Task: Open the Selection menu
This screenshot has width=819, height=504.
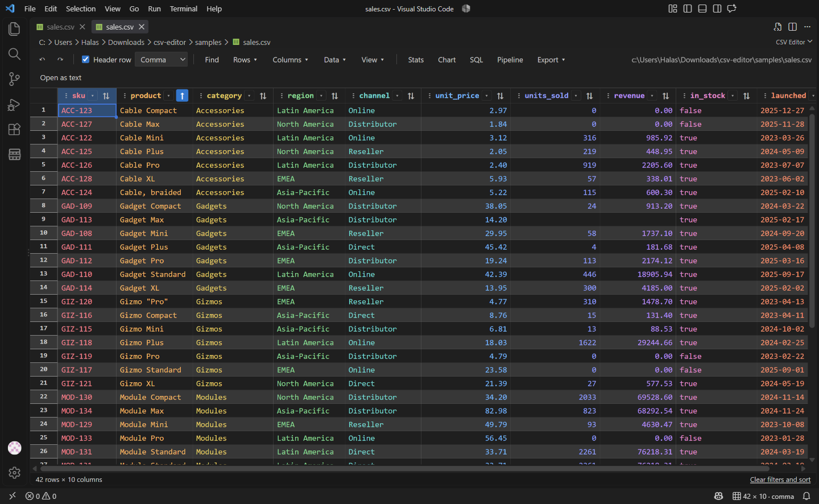Action: click(81, 9)
